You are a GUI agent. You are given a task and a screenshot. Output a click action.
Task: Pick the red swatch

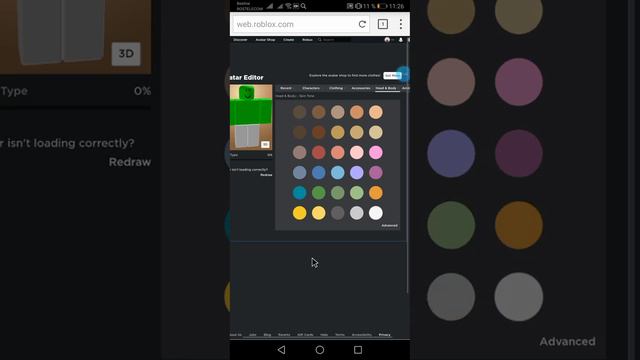(318, 152)
